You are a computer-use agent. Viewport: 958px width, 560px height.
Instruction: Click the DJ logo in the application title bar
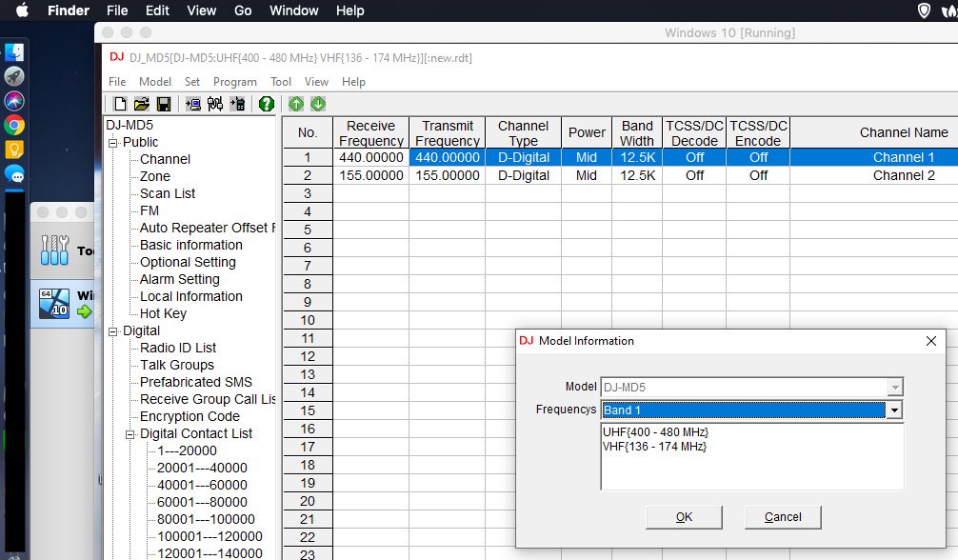tap(117, 57)
